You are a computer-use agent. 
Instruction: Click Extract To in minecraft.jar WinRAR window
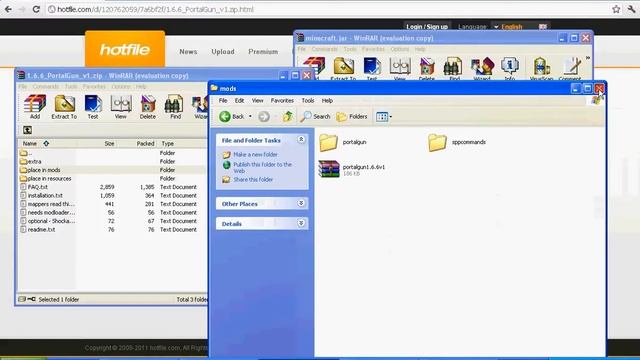(x=343, y=68)
